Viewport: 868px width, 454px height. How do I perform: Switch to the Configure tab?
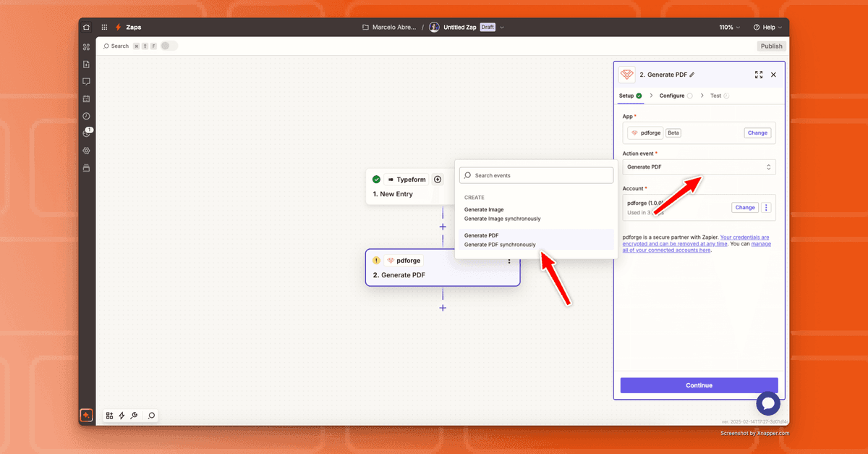click(672, 96)
